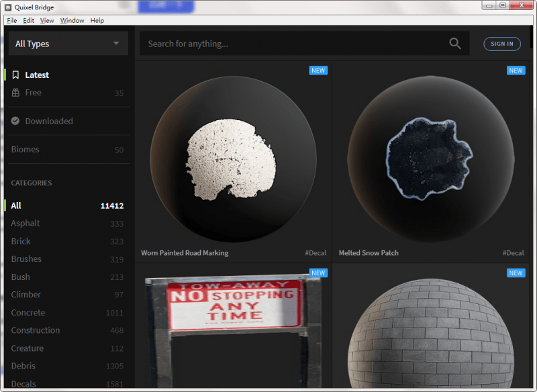The width and height of the screenshot is (537, 392).
Task: Expand the All Types dropdown arrow
Action: [116, 44]
